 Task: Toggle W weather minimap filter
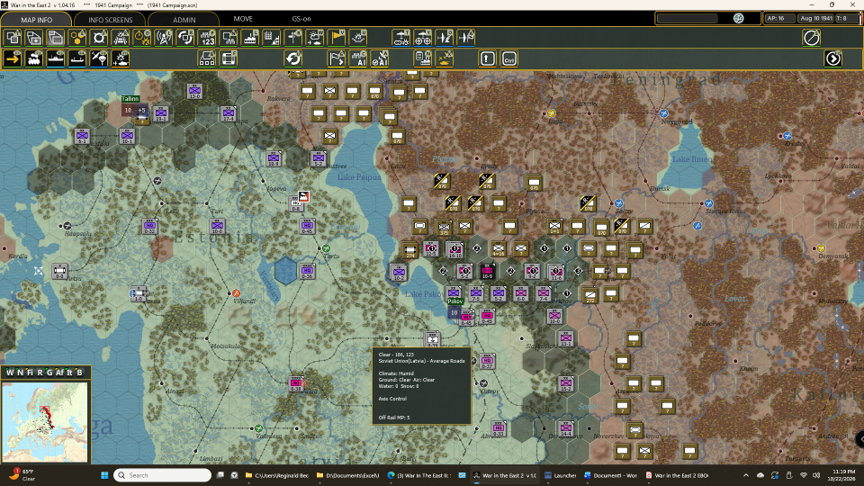10,372
